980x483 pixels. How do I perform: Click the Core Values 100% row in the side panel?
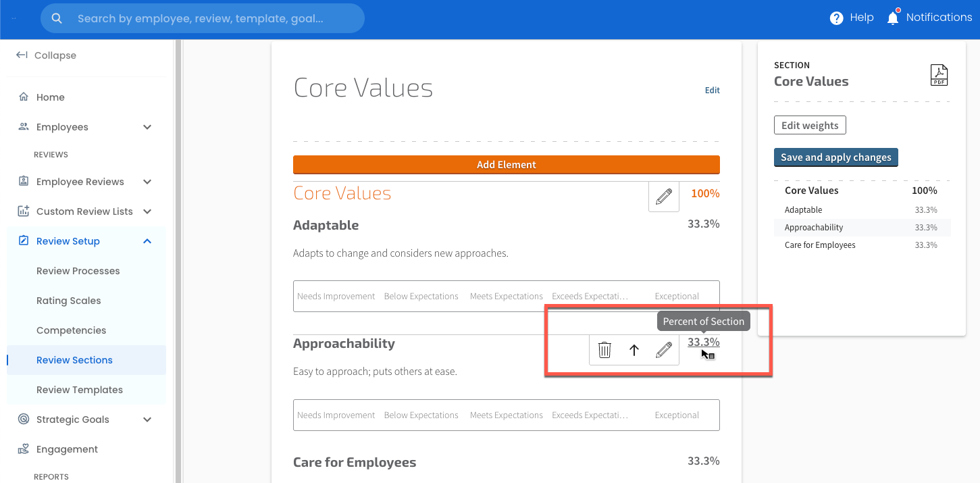(861, 190)
